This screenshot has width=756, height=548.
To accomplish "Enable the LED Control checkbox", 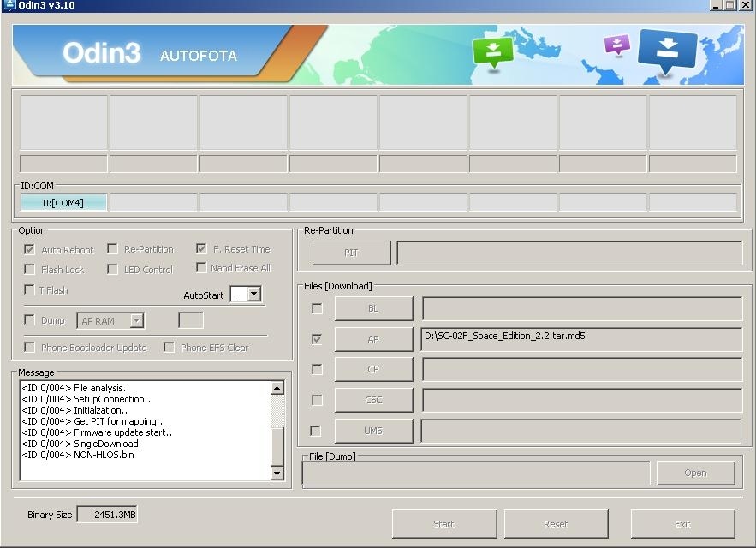I will click(x=112, y=269).
